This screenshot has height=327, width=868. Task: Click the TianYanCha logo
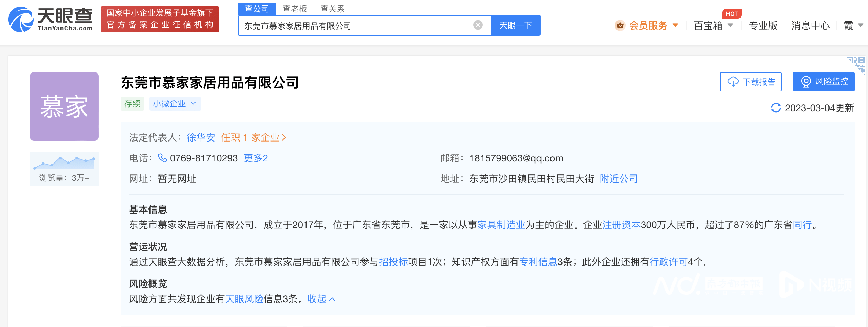click(x=51, y=19)
